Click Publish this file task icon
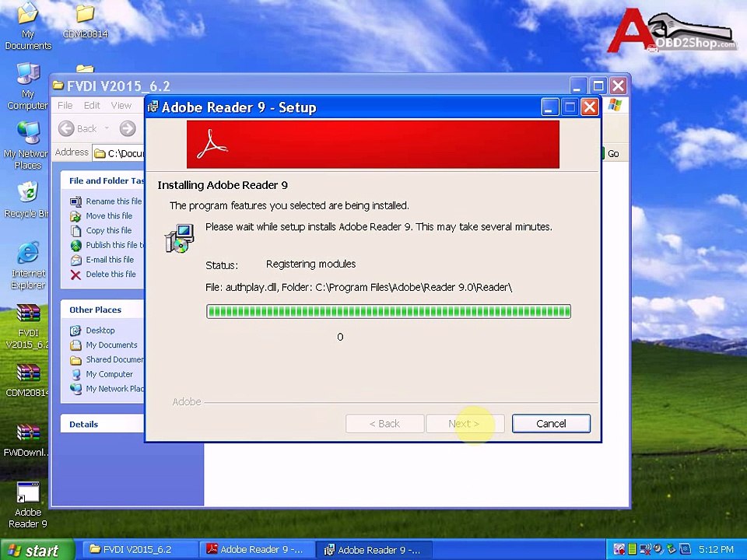This screenshot has height=560, width=747. point(75,246)
